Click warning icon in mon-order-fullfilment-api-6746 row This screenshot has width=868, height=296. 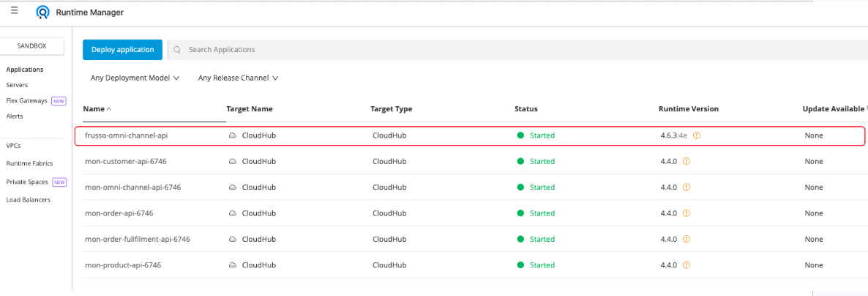point(686,240)
